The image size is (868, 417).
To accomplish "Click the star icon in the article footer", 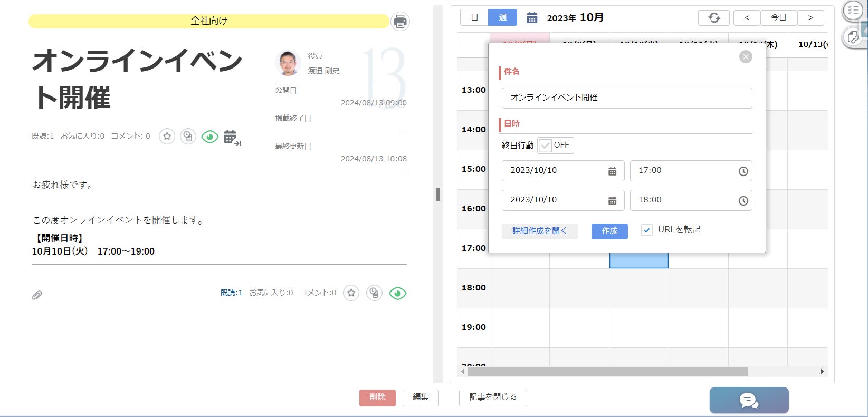I will [x=351, y=293].
